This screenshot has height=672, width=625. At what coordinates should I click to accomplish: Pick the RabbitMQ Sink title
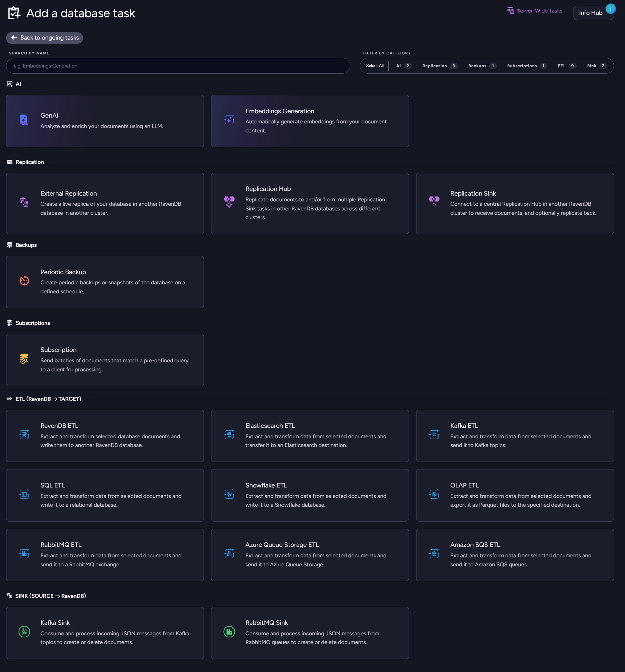[x=266, y=623]
